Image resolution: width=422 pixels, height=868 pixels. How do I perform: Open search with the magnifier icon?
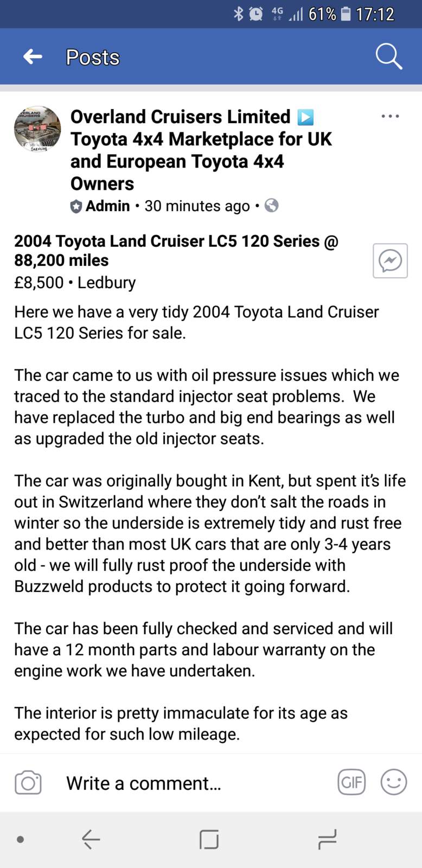389,56
